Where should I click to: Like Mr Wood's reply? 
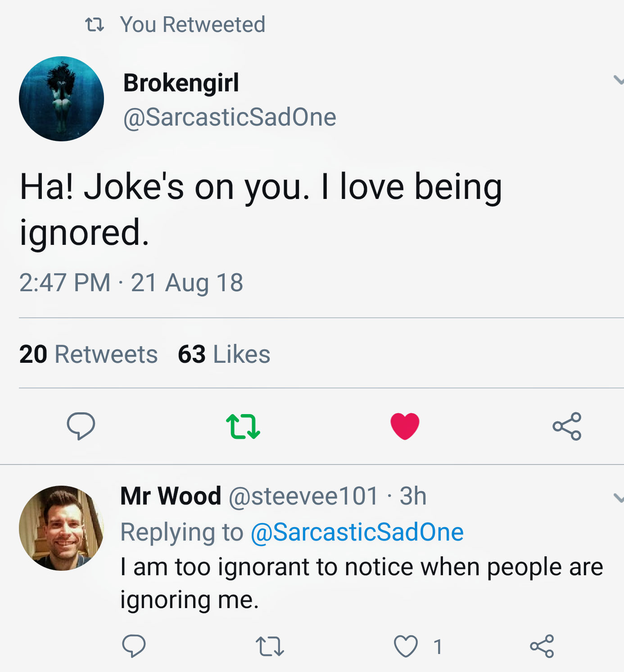(406, 646)
